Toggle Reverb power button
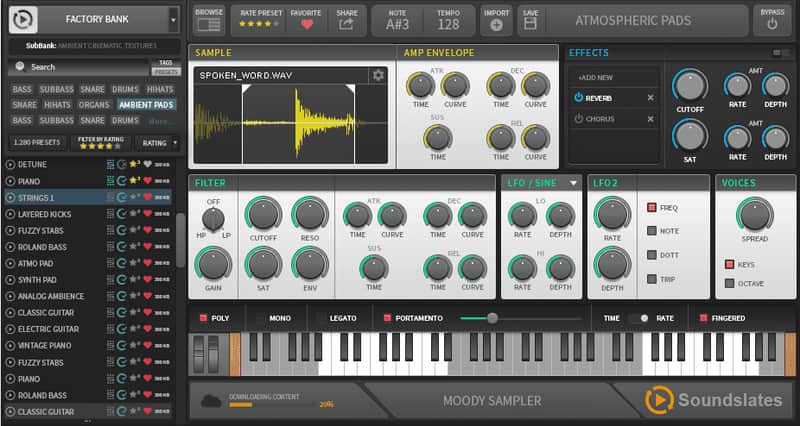Screen dimensions: 800x426 pyautogui.click(x=579, y=97)
